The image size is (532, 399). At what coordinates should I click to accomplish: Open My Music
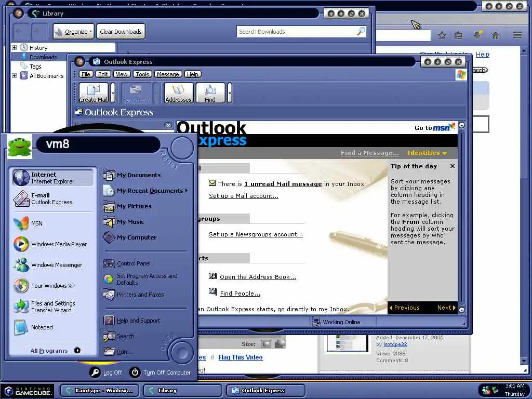[x=124, y=222]
